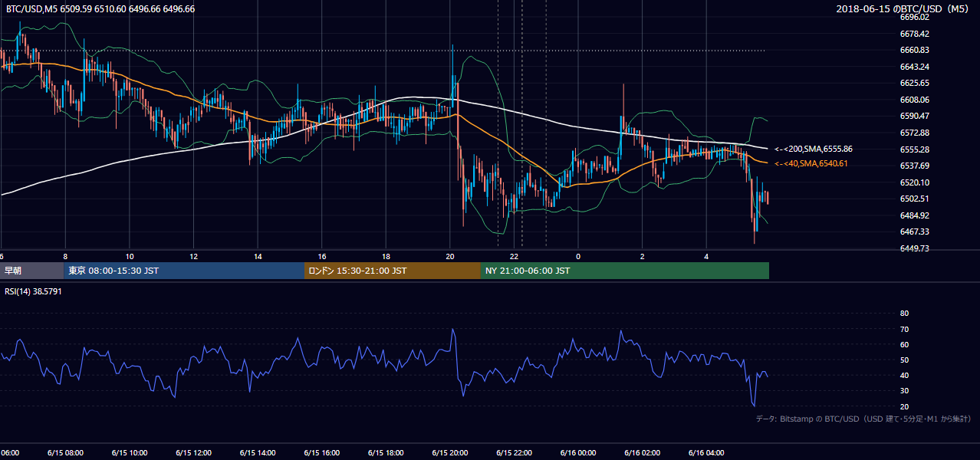Click the 6/15 10:00 time label

coord(129,453)
